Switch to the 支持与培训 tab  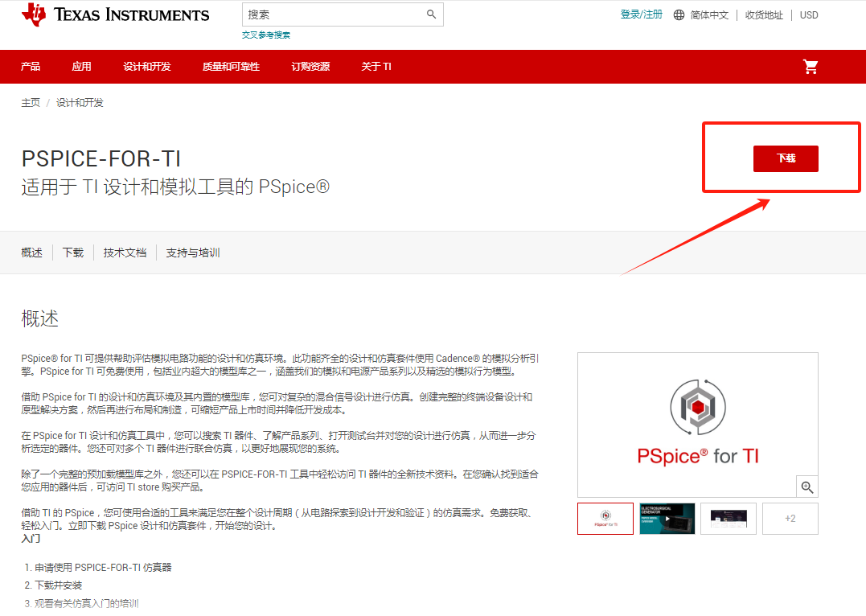193,253
